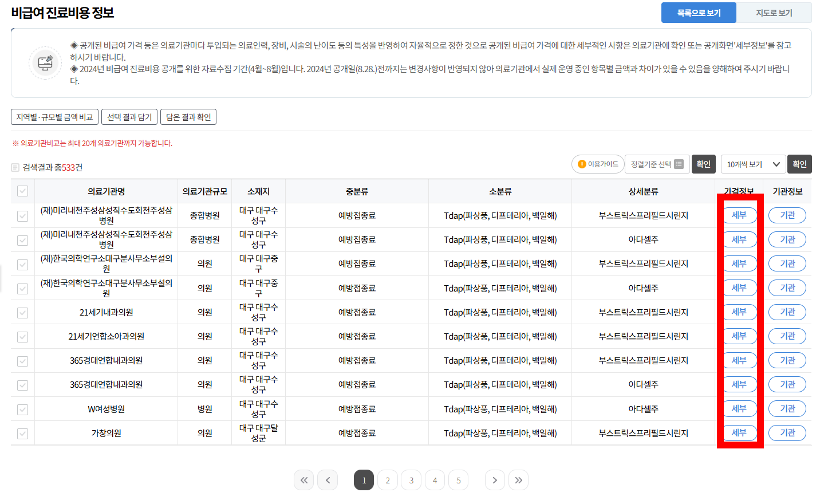The height and width of the screenshot is (504, 828).
Task: Click 지역별·규모별 금액 비교 button
Action: 54,117
